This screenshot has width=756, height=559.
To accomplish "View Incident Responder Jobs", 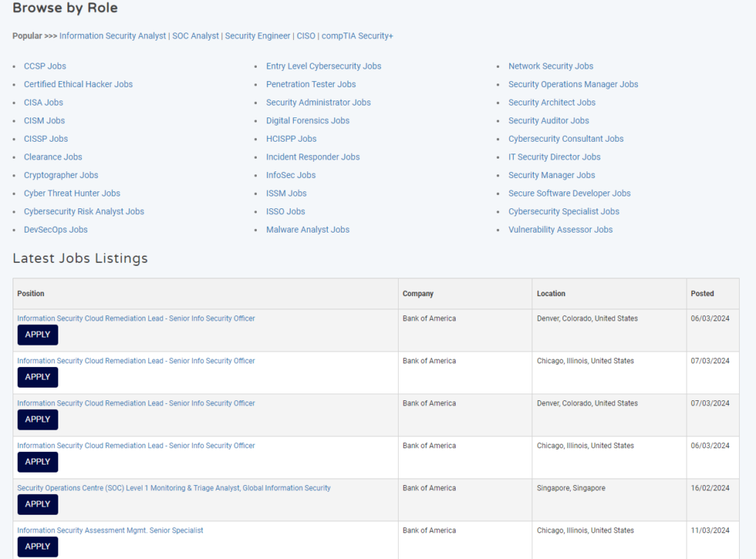I will click(x=313, y=157).
